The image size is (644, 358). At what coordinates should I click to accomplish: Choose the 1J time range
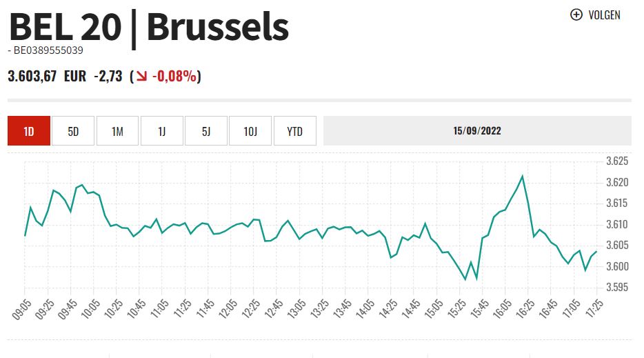point(162,131)
